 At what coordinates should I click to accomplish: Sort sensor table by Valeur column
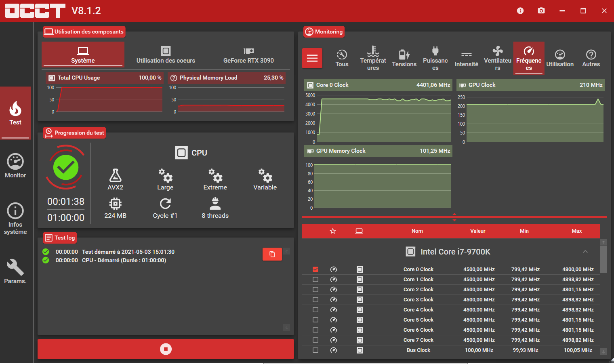477,231
